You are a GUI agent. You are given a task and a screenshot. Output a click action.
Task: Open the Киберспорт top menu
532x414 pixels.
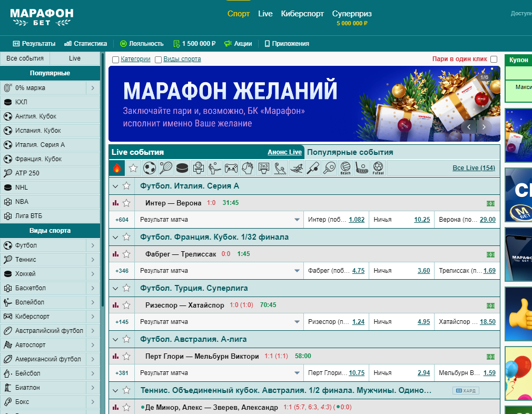(x=302, y=14)
